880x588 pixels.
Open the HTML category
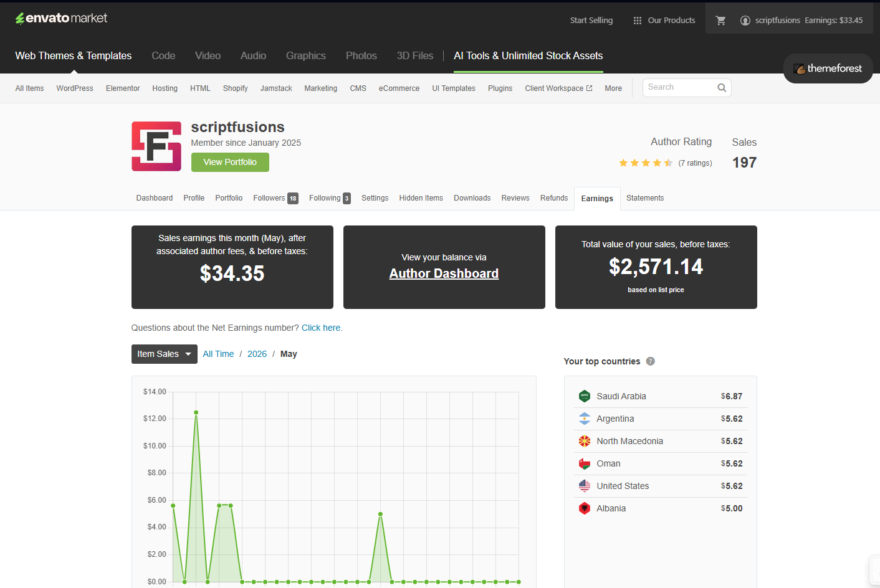(200, 88)
